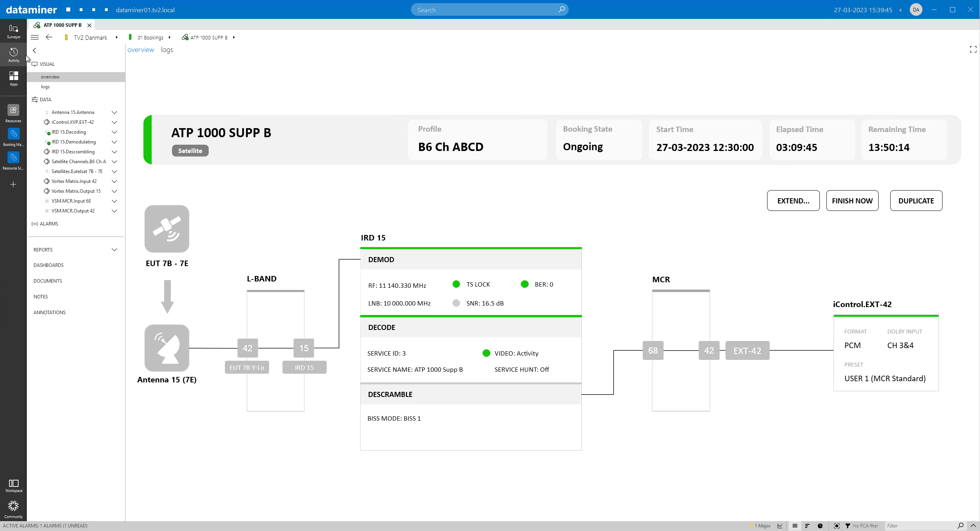Open the Workspace sidebar icon
980x531 pixels.
(13, 486)
